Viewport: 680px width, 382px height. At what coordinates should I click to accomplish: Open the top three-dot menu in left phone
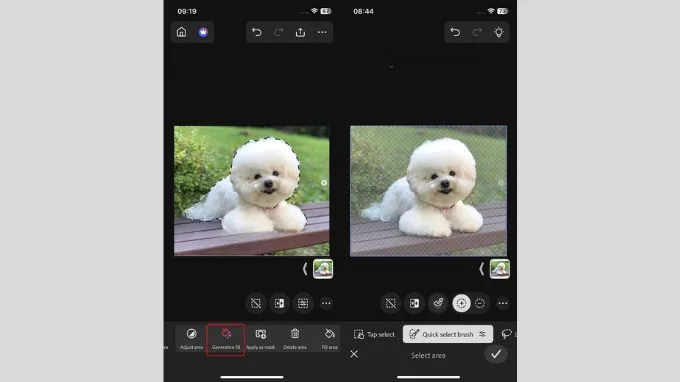pos(322,32)
